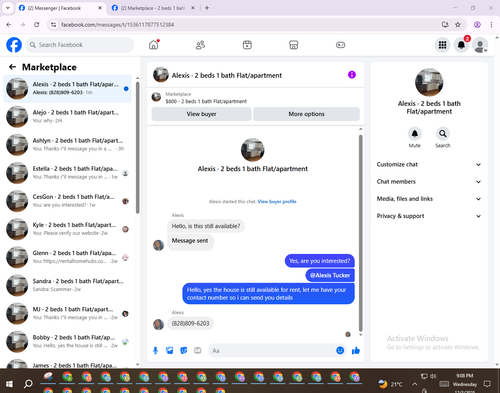The image size is (500, 393).
Task: Open the Marketplace storefront icon
Action: [294, 45]
